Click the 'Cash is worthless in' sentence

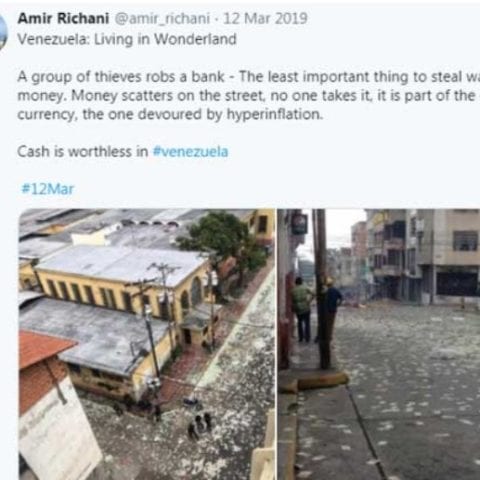(x=83, y=152)
